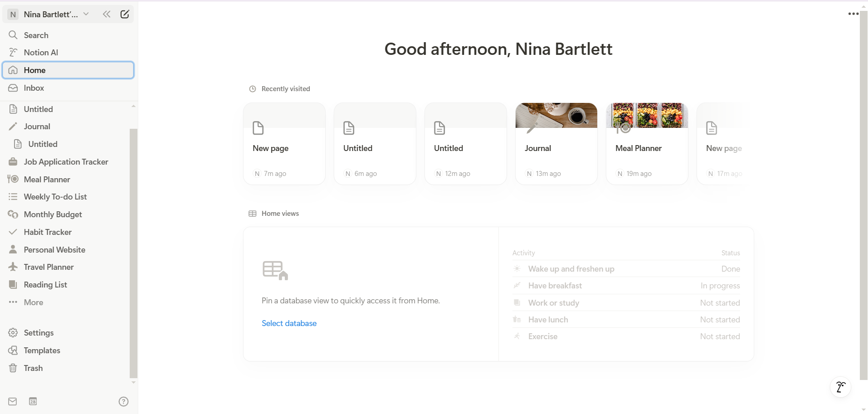Expand the More section in sidebar
The width and height of the screenshot is (868, 414).
click(33, 302)
